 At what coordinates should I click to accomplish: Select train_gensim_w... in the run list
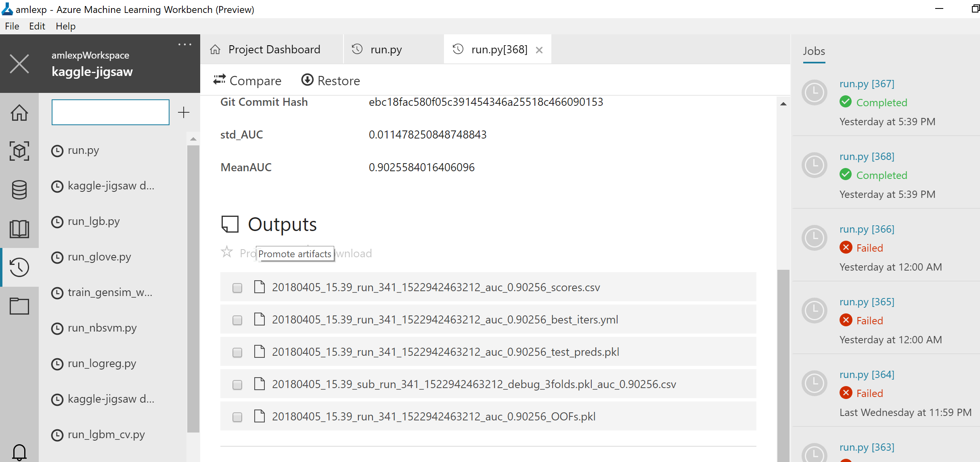point(110,292)
